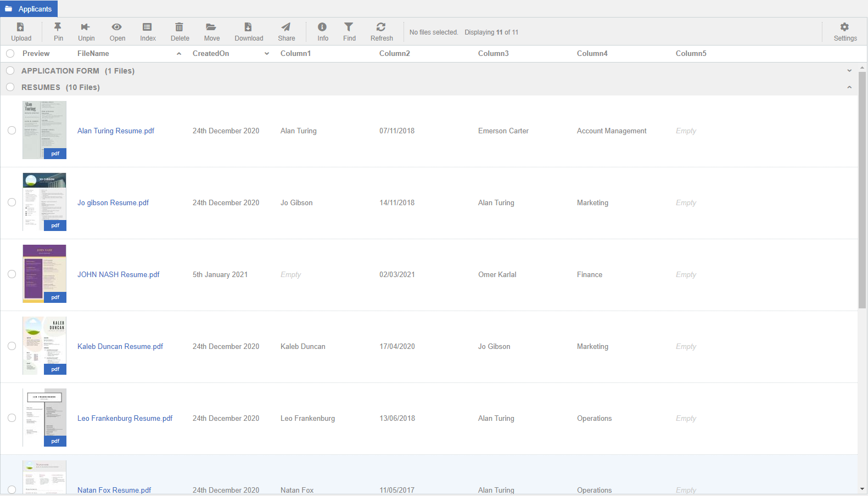Select Leo Frankenburg Resume row checkbox
This screenshot has width=868, height=496.
pyautogui.click(x=12, y=418)
